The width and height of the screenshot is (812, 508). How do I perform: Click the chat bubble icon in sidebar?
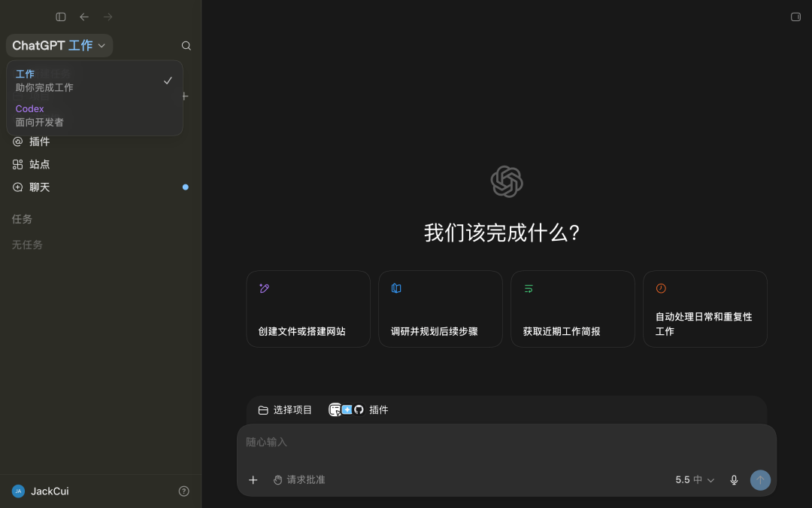click(x=17, y=187)
